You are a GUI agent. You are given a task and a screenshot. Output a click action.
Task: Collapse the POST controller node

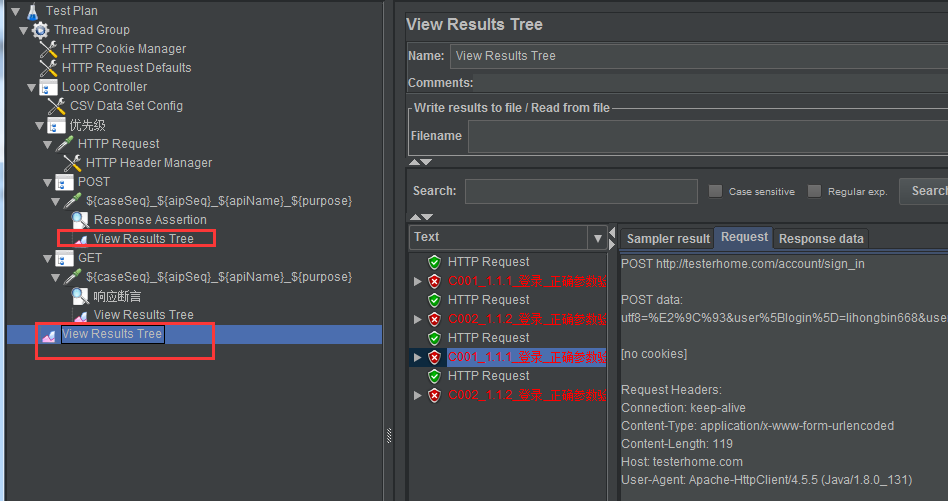[47, 182]
